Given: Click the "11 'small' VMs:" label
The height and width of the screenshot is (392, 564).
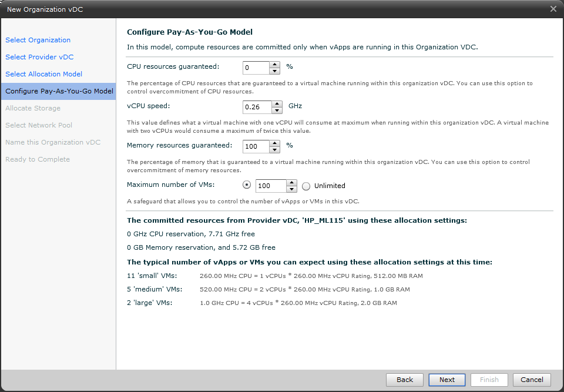Looking at the screenshot, I should (x=152, y=276).
